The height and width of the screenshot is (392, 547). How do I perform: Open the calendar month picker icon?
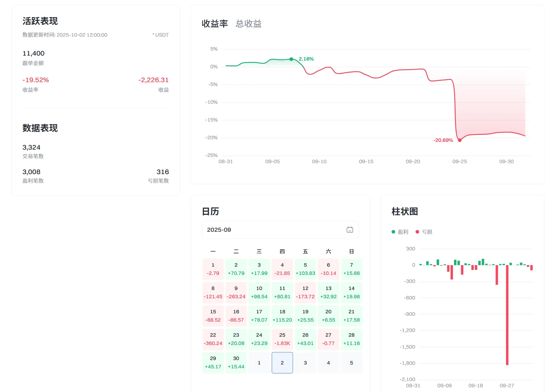(x=350, y=230)
